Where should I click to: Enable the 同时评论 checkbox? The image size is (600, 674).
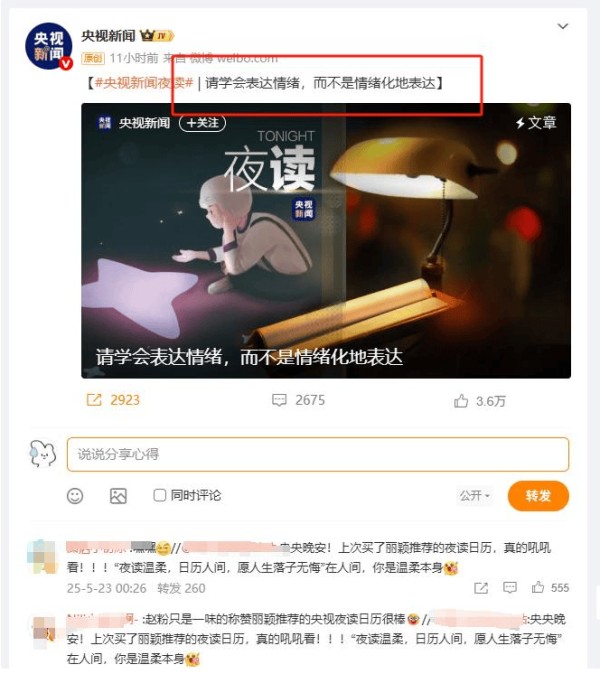[x=159, y=495]
